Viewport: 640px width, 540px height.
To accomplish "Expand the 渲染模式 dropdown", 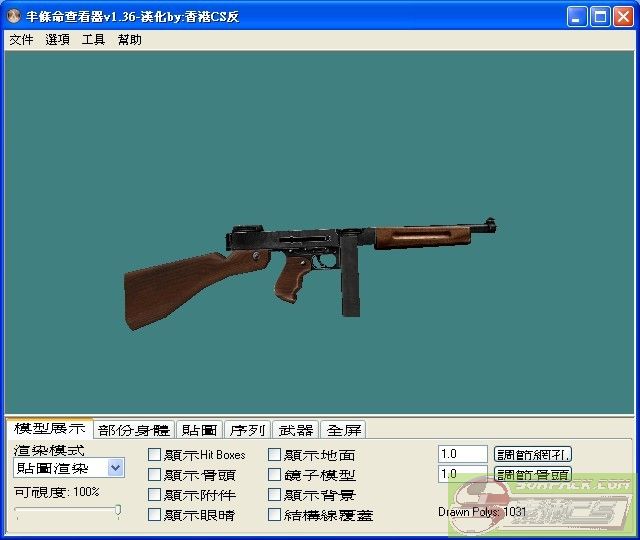I will click(x=115, y=468).
